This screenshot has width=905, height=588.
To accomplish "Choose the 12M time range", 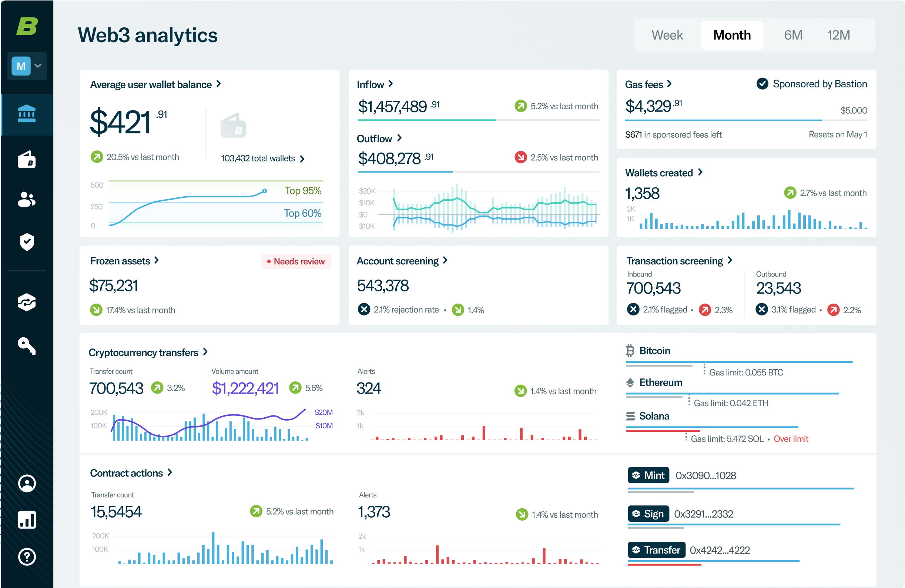I will pos(838,35).
